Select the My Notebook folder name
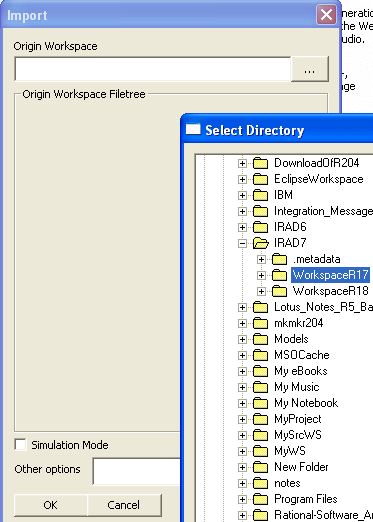This screenshot has width=373, height=522. (306, 403)
